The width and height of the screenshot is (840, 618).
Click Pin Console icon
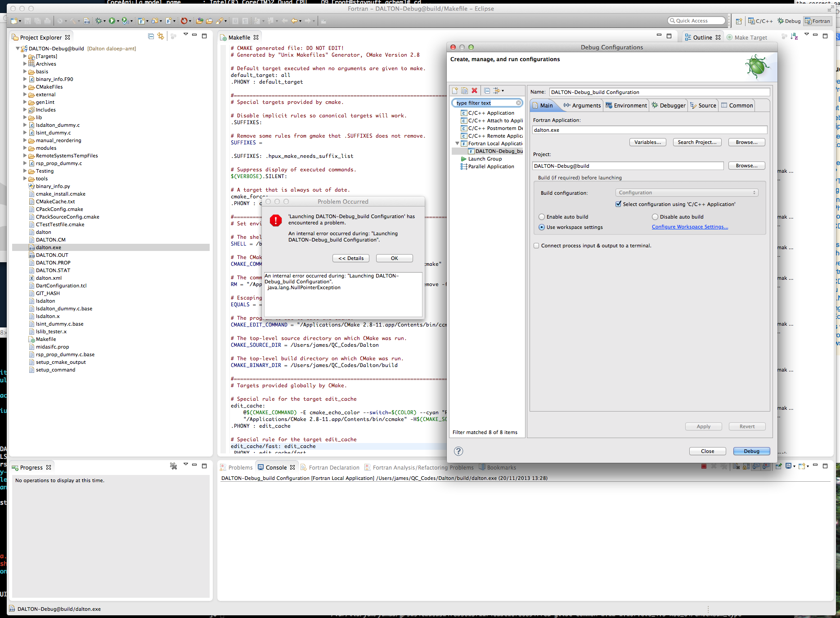coord(779,466)
